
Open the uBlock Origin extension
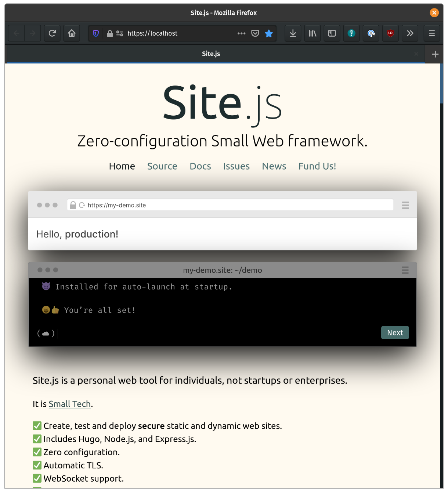coord(390,33)
